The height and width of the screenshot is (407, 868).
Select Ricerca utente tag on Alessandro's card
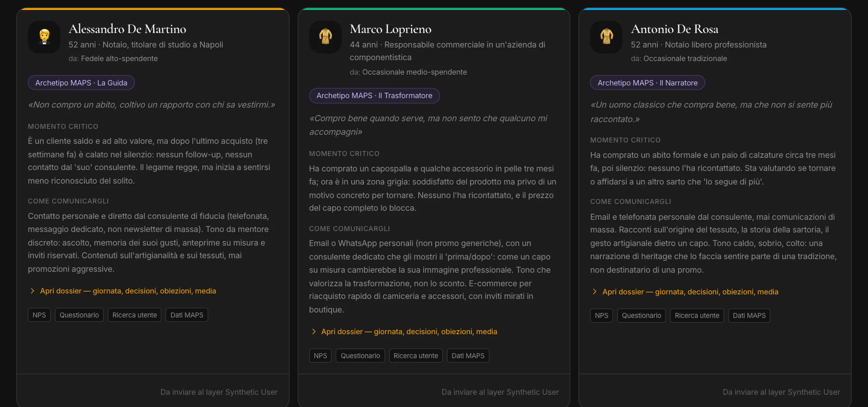click(135, 315)
